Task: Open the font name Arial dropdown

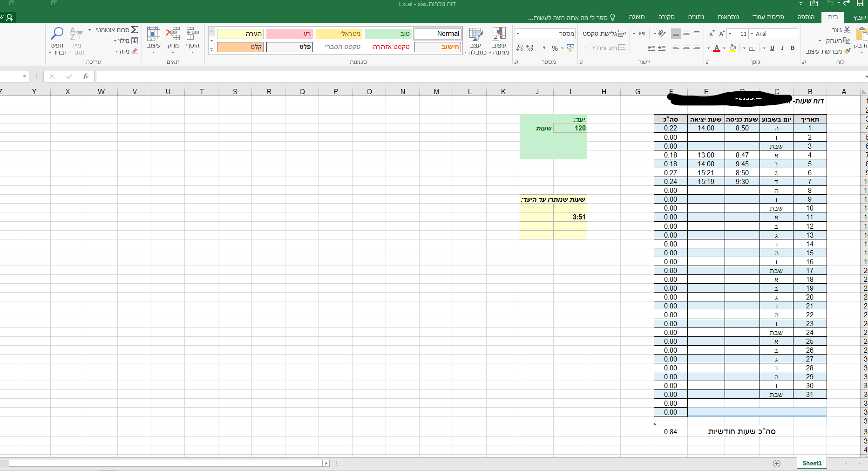Action: [752, 34]
